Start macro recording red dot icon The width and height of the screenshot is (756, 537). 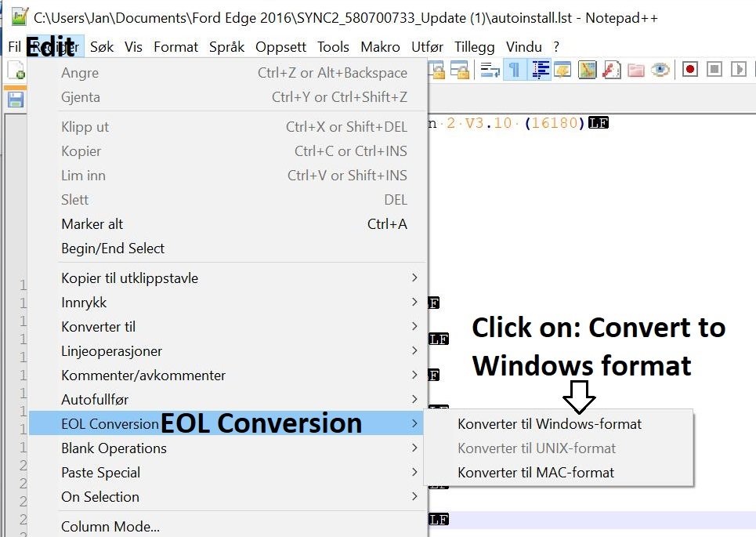click(690, 70)
